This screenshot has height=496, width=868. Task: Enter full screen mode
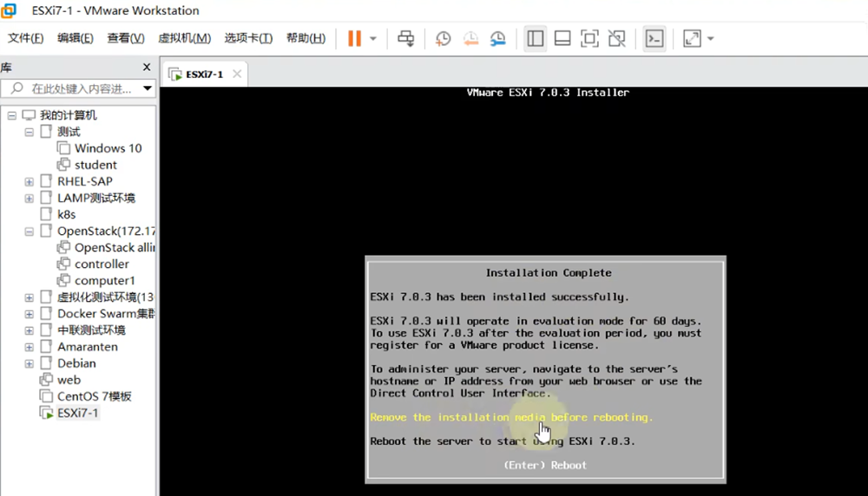tap(589, 38)
